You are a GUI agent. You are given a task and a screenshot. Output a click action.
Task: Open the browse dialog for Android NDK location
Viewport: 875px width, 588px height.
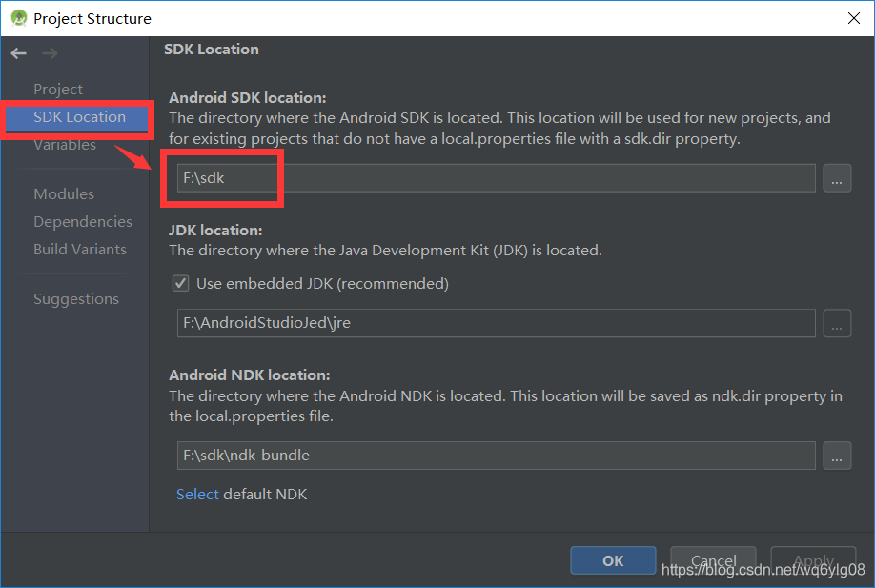(837, 456)
